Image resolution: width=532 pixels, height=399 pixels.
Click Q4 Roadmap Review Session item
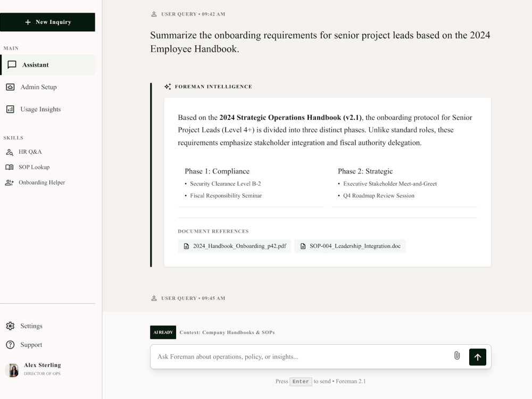(x=379, y=196)
